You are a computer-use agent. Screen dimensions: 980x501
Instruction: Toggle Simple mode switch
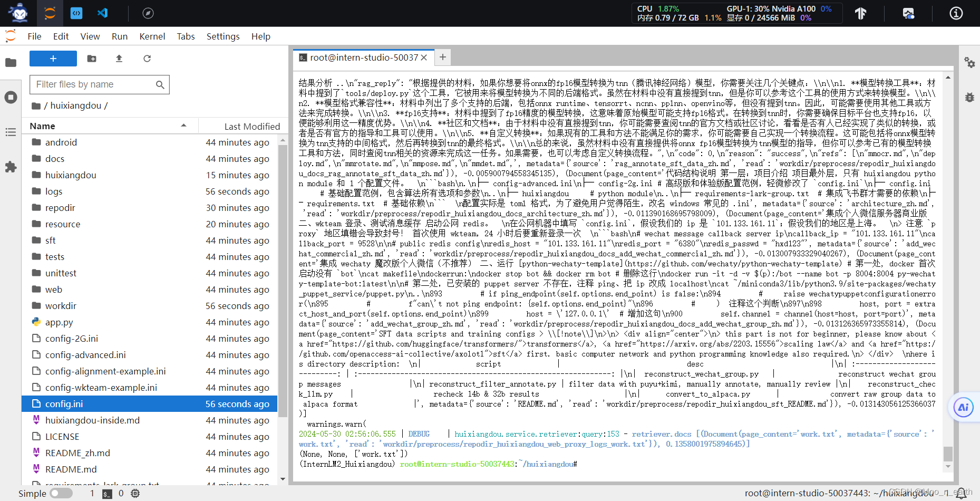pyautogui.click(x=61, y=494)
